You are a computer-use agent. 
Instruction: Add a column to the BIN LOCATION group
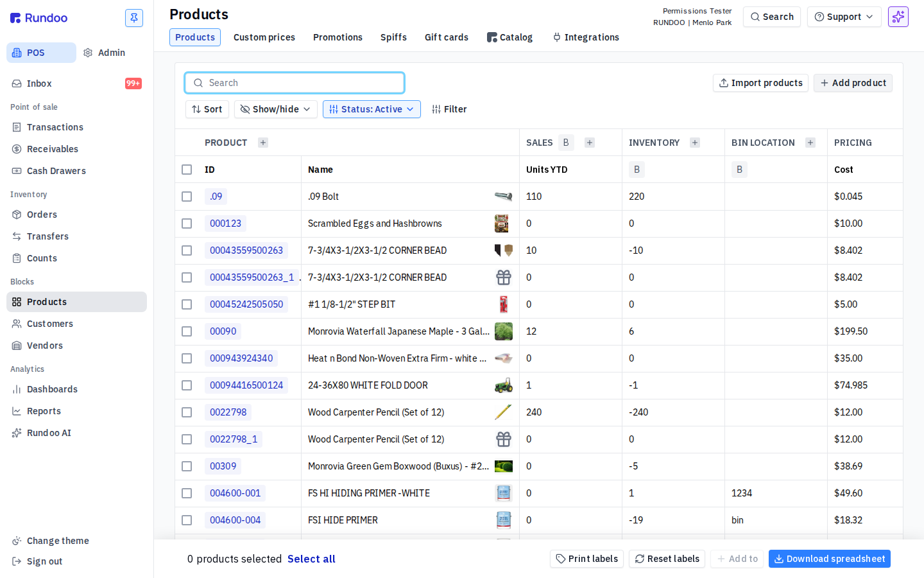tap(810, 143)
